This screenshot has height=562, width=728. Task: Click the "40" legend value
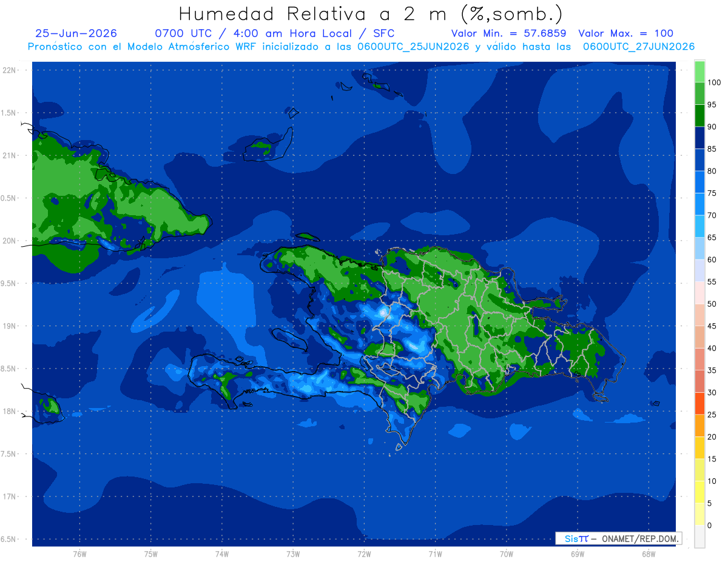point(712,349)
